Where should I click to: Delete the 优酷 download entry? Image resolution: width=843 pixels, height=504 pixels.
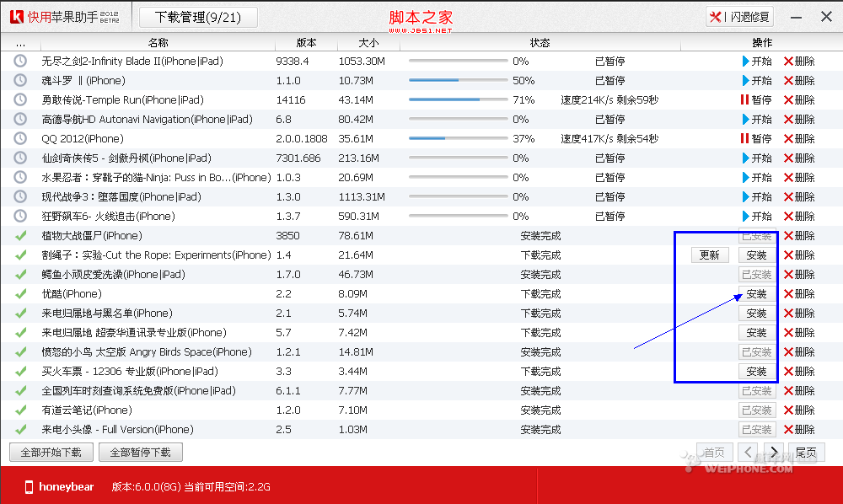coord(799,294)
